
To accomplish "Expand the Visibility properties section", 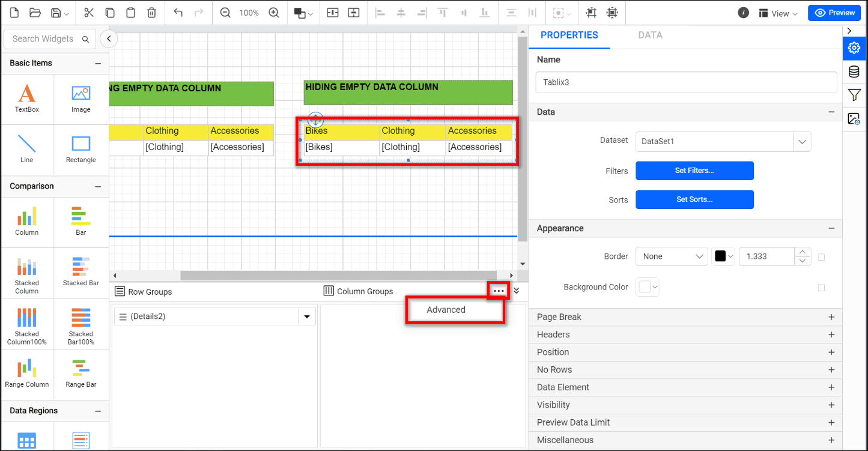I will [x=831, y=405].
